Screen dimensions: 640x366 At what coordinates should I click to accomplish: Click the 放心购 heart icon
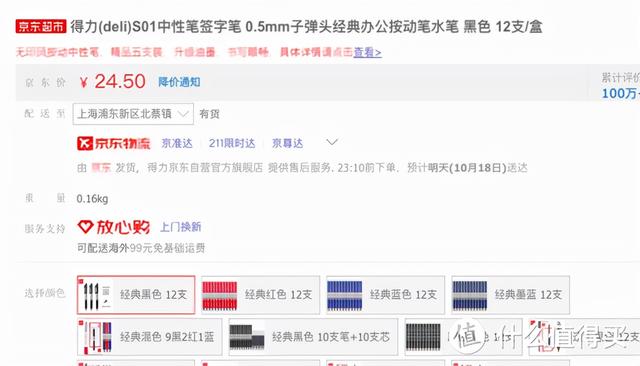click(x=85, y=227)
